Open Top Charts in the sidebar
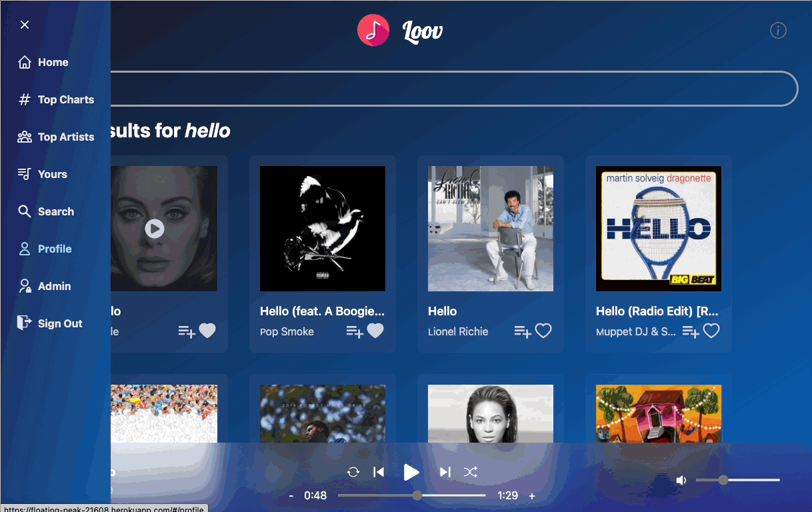The width and height of the screenshot is (812, 512). click(x=56, y=99)
